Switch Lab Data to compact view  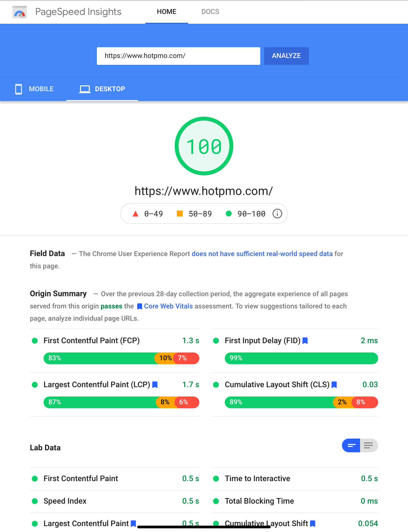tap(351, 445)
